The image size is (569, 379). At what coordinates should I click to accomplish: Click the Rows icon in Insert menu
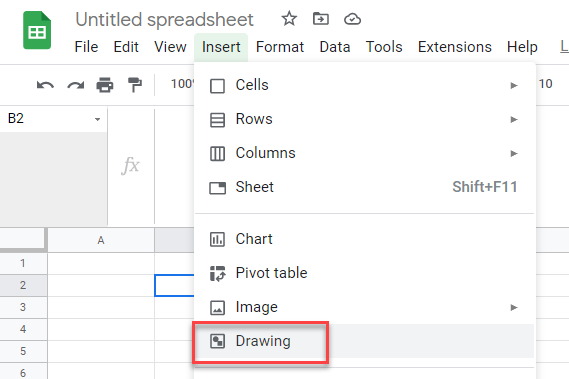tap(217, 120)
